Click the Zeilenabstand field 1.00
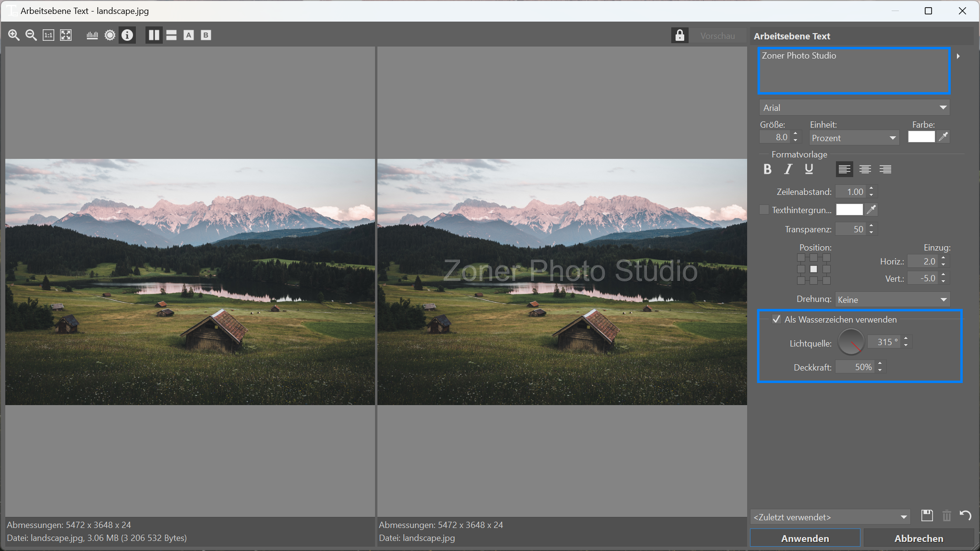Image resolution: width=980 pixels, height=551 pixels. [x=850, y=192]
